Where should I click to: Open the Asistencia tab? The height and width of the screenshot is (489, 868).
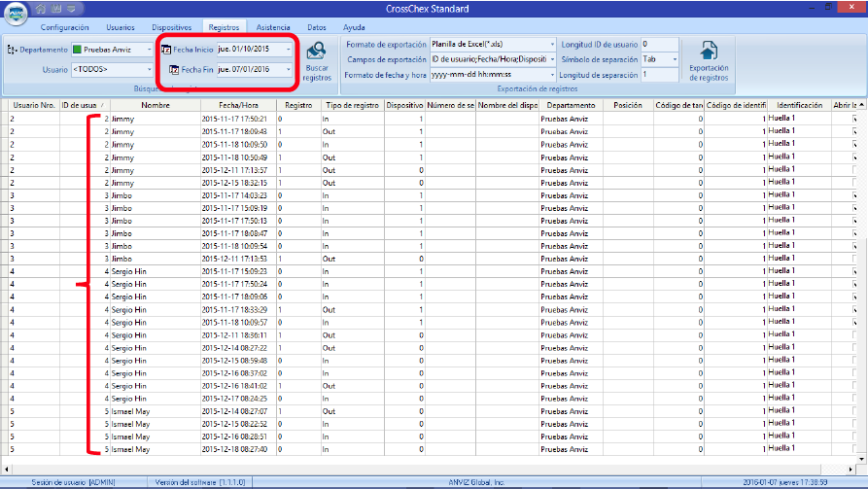[x=273, y=27]
